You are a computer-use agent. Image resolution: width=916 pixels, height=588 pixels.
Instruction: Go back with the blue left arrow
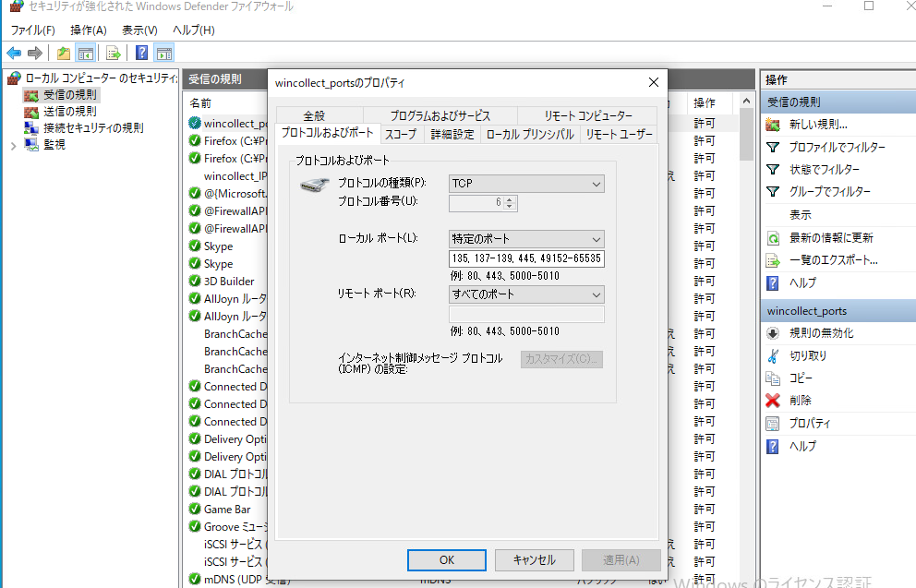tap(14, 54)
